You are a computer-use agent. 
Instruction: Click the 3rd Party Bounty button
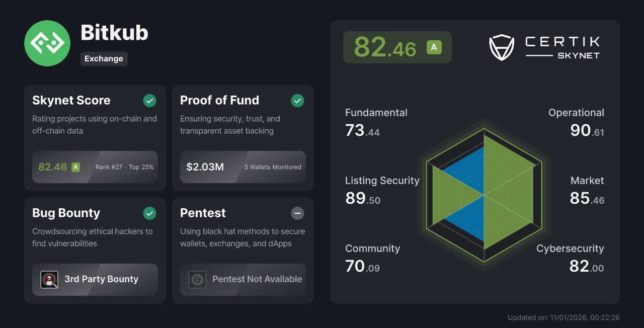pyautogui.click(x=95, y=280)
